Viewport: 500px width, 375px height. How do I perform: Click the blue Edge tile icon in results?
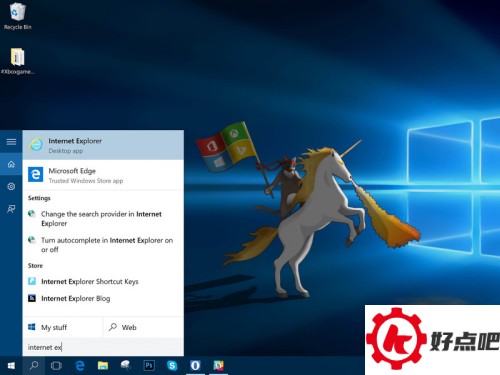click(x=35, y=175)
